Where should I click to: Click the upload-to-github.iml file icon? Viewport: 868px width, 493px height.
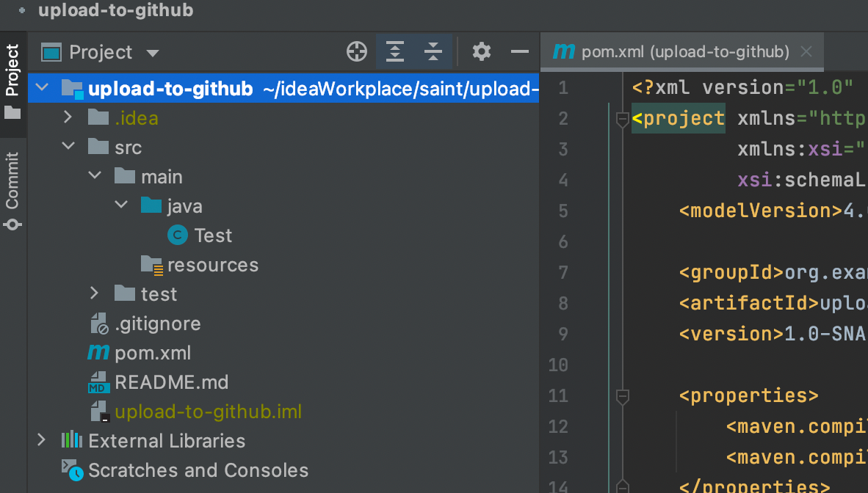[x=100, y=412]
